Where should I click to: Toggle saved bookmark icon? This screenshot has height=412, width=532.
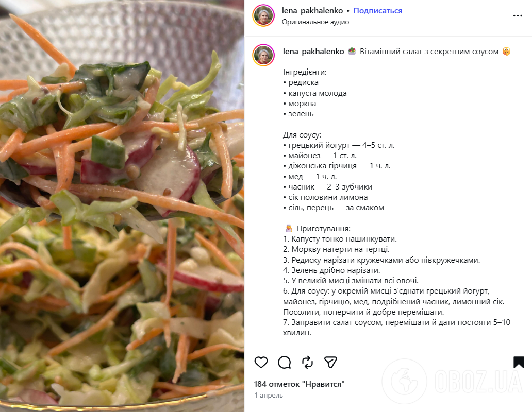(519, 362)
